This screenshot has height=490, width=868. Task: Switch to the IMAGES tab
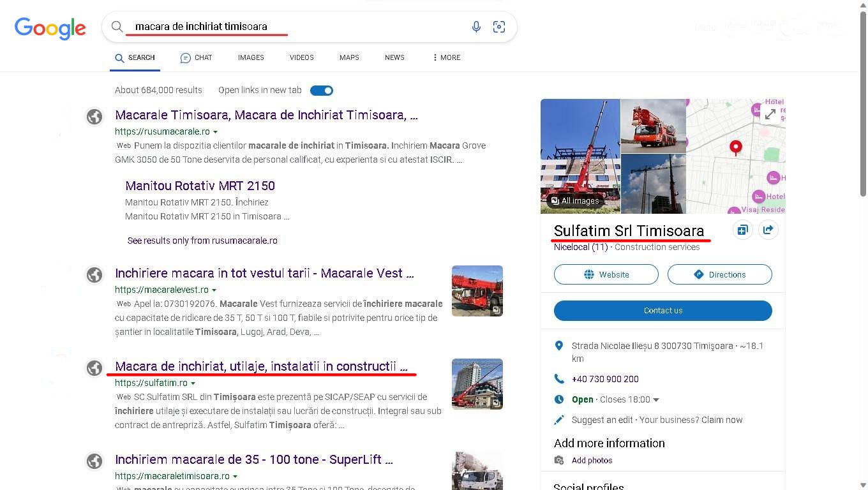pos(251,57)
